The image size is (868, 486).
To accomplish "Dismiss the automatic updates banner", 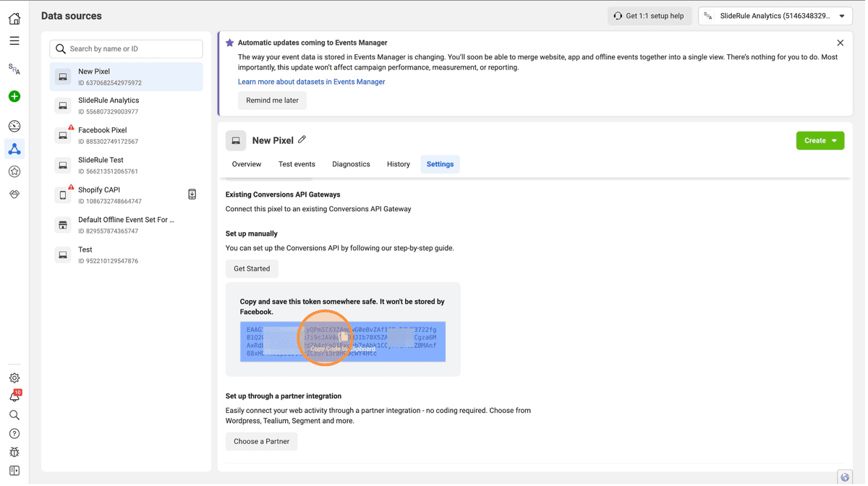I will (x=841, y=43).
